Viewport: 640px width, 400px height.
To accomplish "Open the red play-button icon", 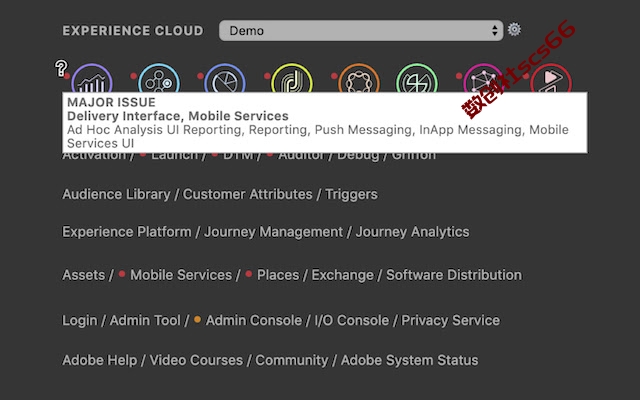I will tap(551, 78).
